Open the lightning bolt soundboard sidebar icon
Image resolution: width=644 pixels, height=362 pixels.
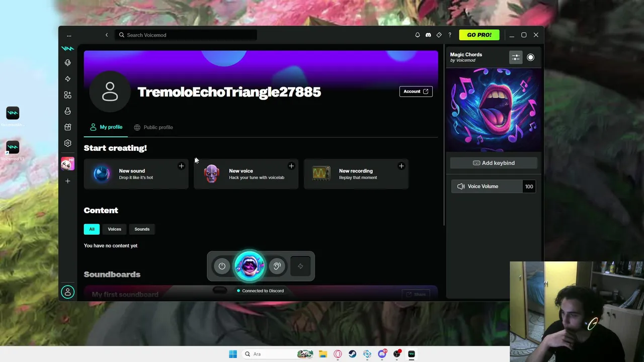point(68,78)
